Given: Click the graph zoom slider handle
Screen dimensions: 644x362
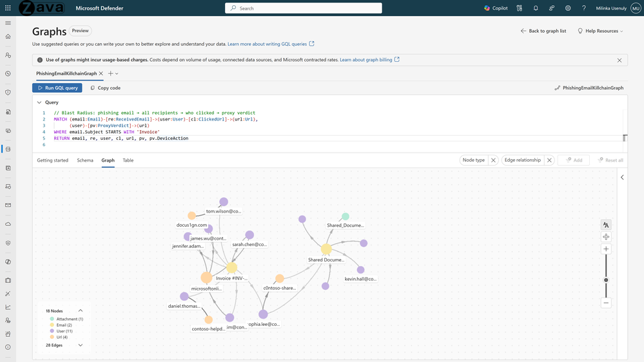Looking at the screenshot, I should click(x=606, y=280).
